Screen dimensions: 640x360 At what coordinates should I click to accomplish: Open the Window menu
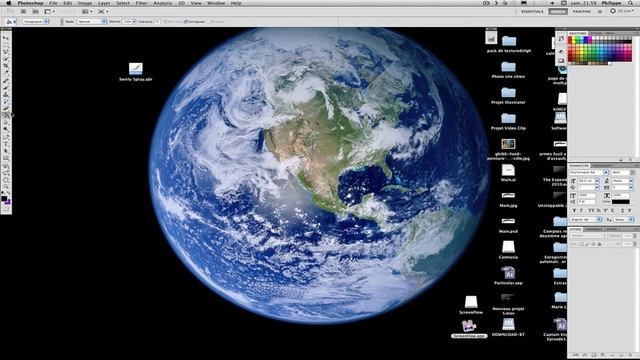pos(215,3)
